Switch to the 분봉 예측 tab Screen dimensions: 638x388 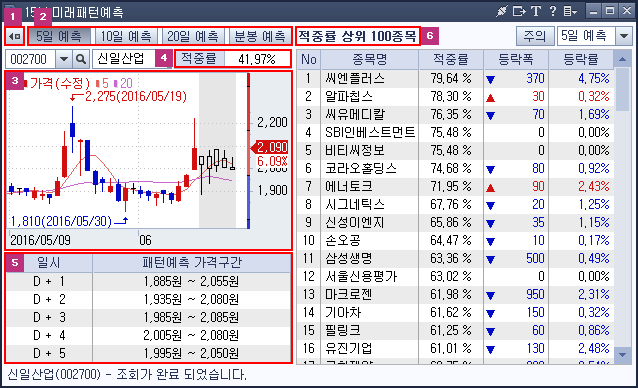(260, 37)
